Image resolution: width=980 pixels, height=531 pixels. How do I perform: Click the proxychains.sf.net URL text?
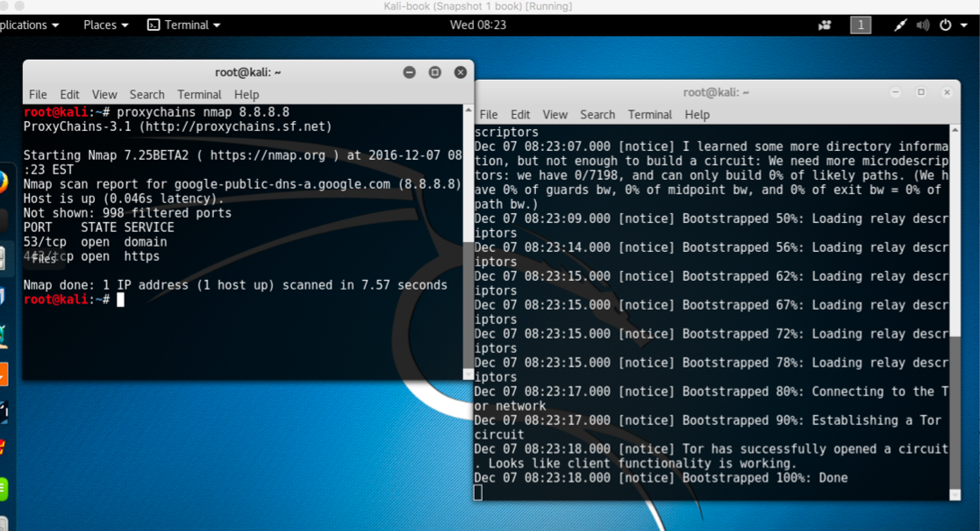(236, 126)
